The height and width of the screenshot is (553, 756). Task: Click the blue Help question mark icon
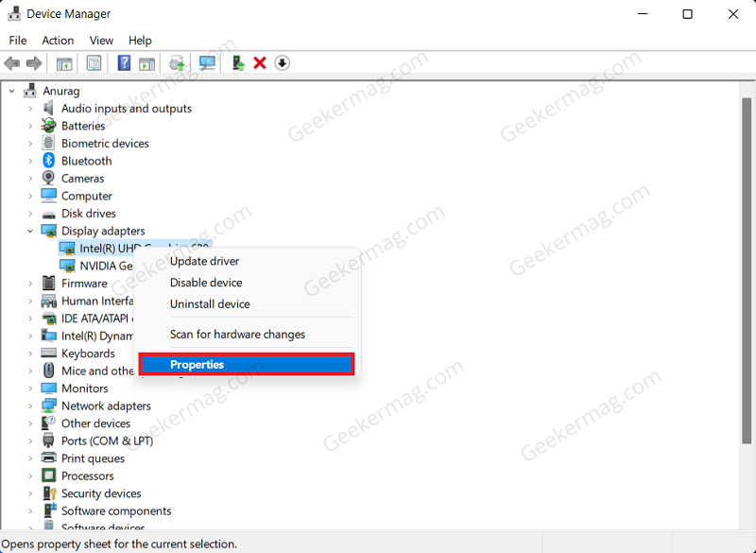point(124,63)
